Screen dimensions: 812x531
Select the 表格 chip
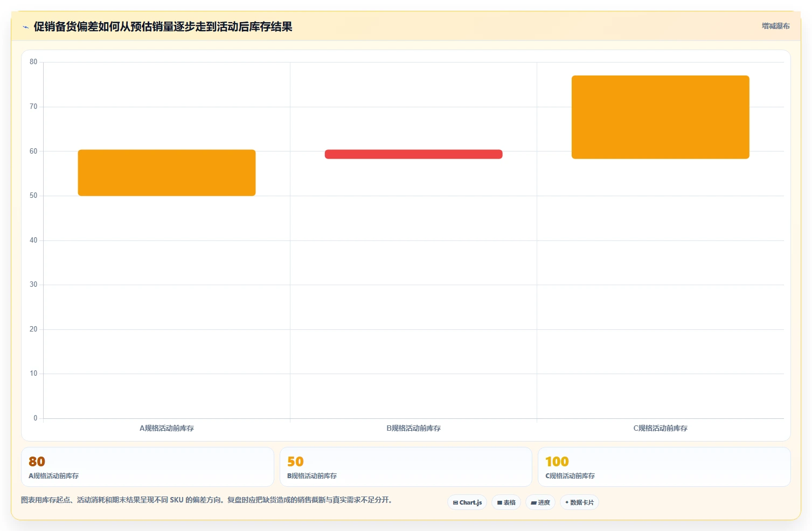[x=506, y=502]
